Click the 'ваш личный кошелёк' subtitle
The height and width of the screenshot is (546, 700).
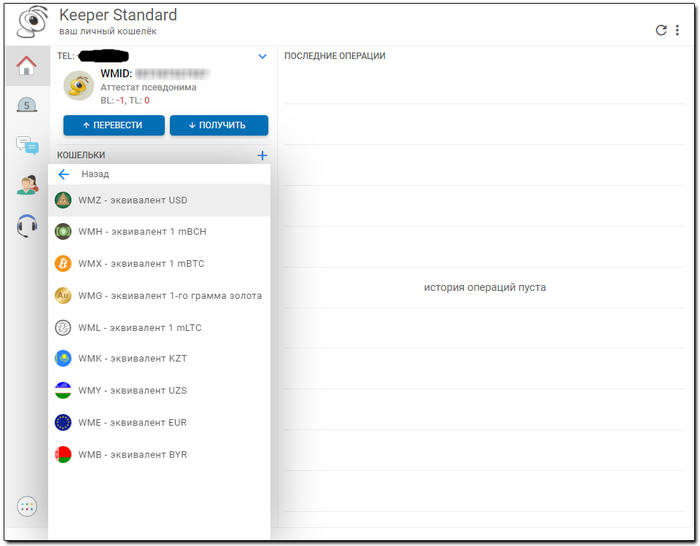[108, 31]
